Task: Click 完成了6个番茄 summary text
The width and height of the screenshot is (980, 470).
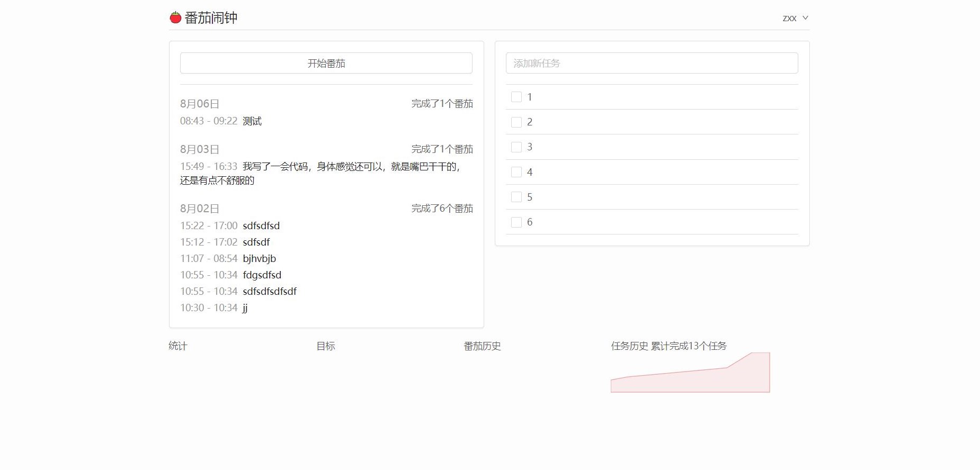Action: pos(442,209)
